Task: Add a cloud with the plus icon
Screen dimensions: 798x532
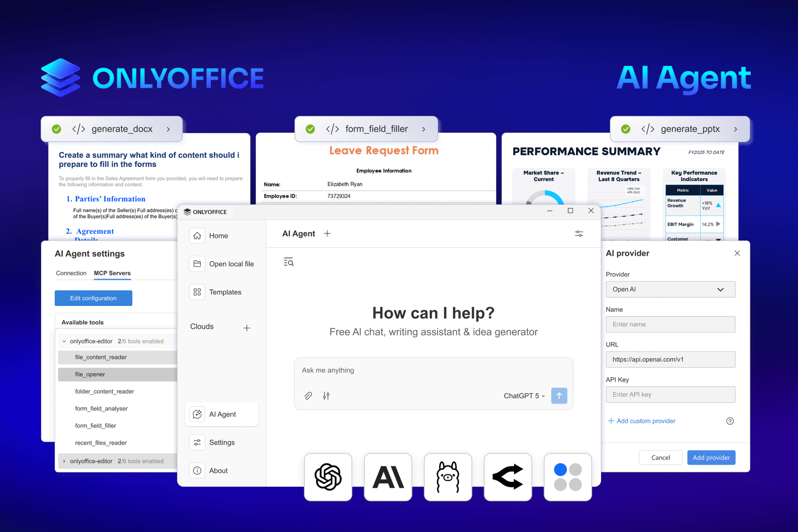Action: click(x=247, y=327)
